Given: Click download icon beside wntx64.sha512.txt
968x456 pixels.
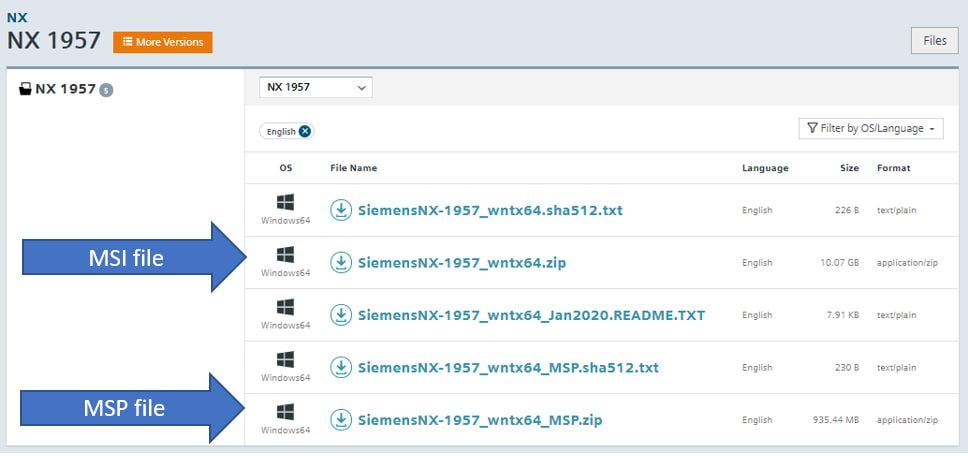Looking at the screenshot, I should 341,210.
